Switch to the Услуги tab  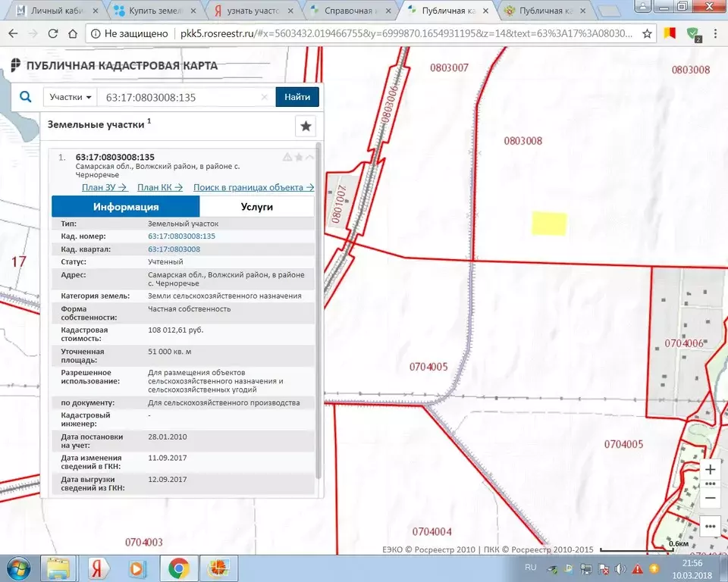click(257, 207)
